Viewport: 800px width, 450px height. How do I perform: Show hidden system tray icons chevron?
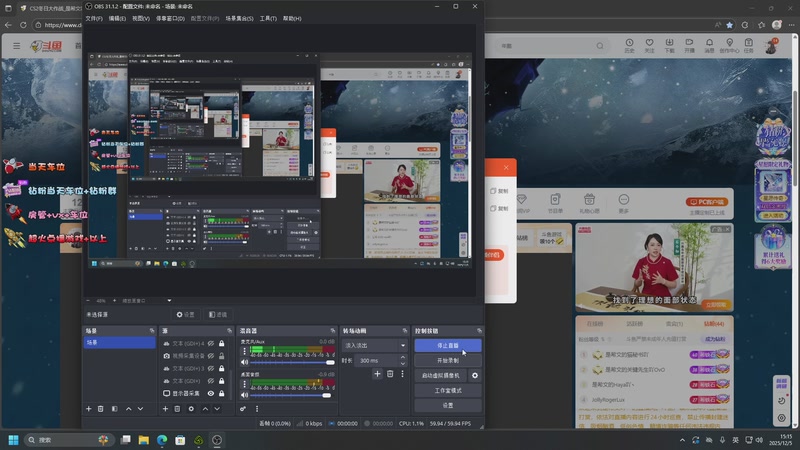tap(682, 440)
